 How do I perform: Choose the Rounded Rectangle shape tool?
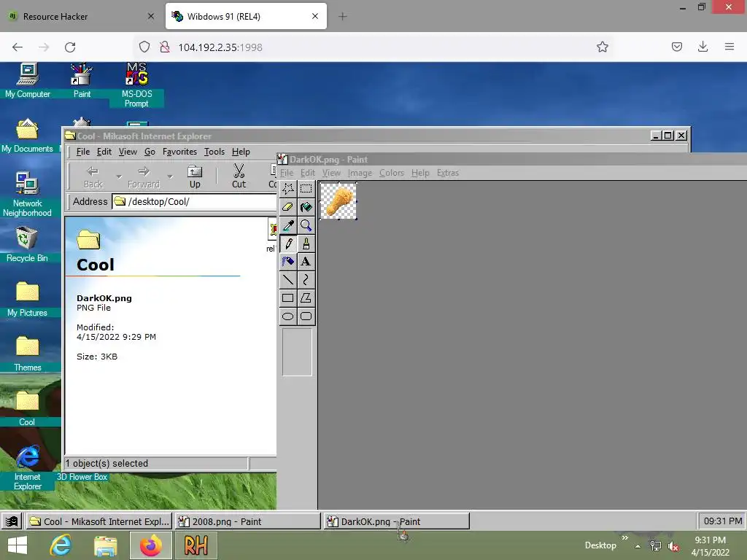tap(306, 316)
